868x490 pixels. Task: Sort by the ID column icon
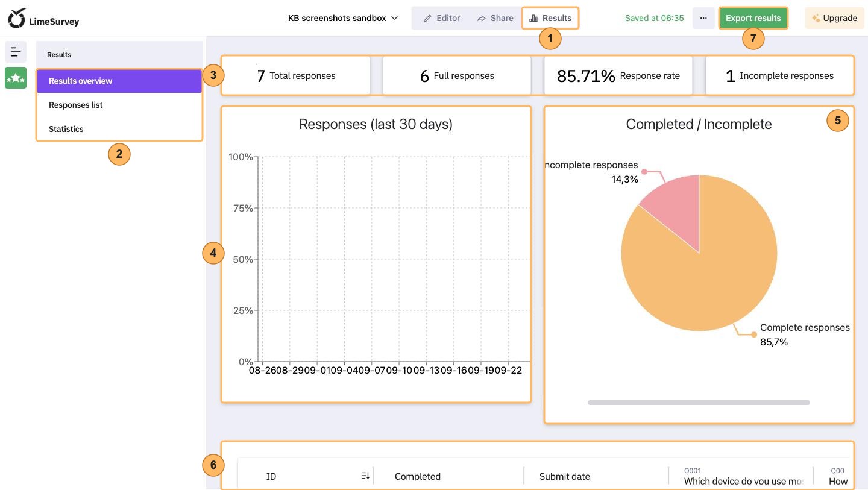(x=365, y=476)
